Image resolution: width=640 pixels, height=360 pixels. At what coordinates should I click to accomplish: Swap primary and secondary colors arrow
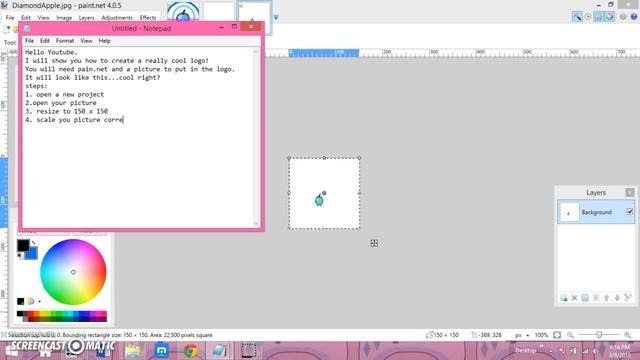click(x=33, y=243)
